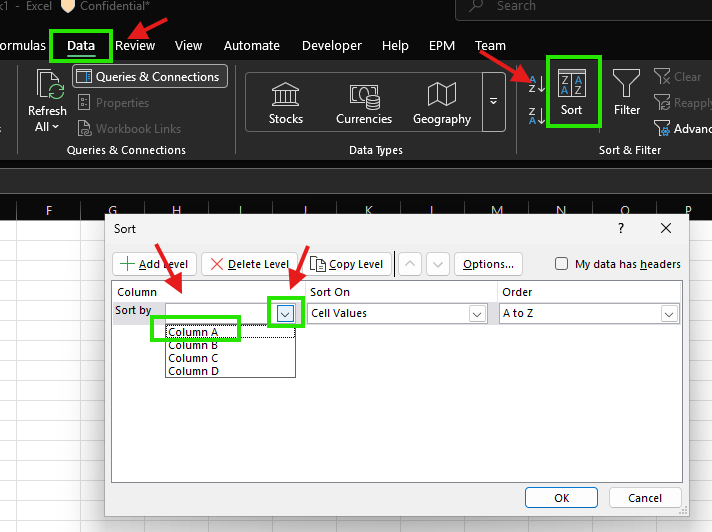Select the Developer tab
This screenshot has height=532, width=712.
click(x=331, y=45)
